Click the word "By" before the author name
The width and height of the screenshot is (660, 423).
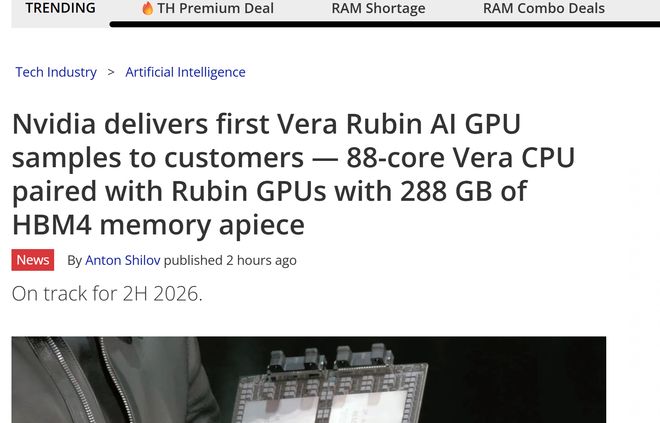(x=75, y=260)
